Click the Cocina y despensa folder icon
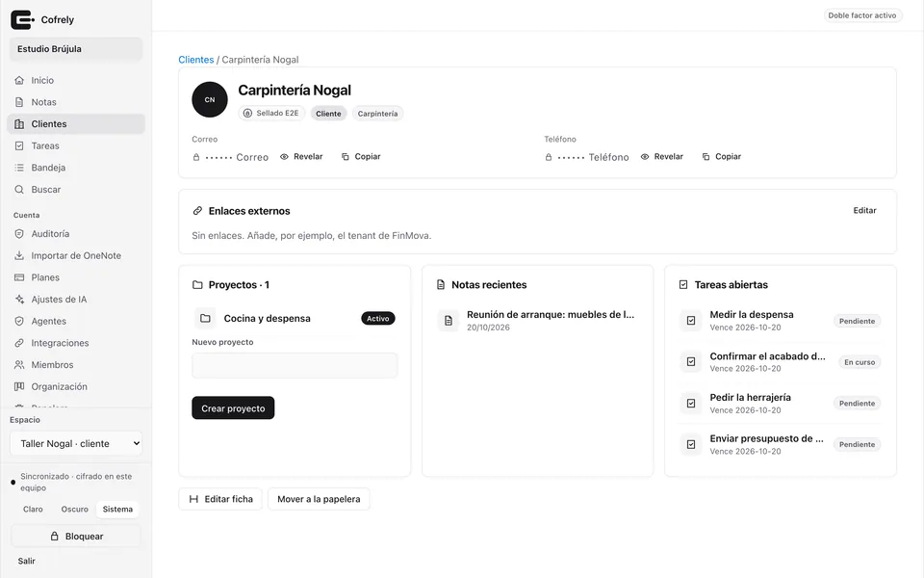This screenshot has width=924, height=578. [205, 319]
